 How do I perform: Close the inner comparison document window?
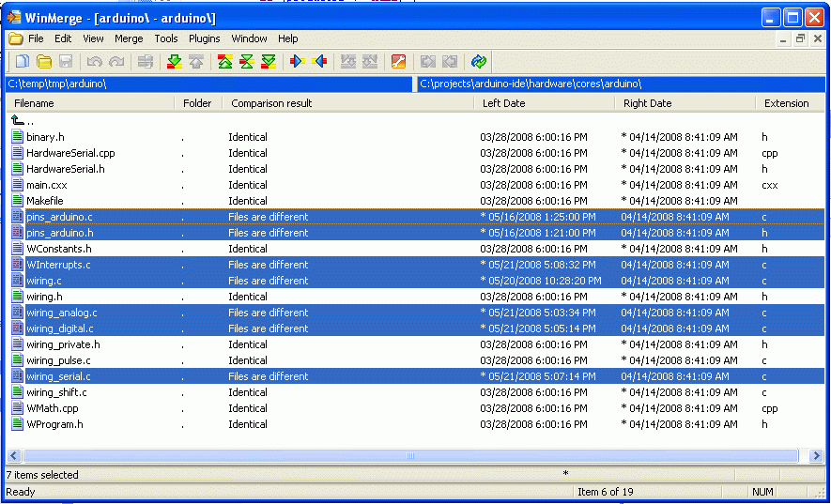(817, 38)
